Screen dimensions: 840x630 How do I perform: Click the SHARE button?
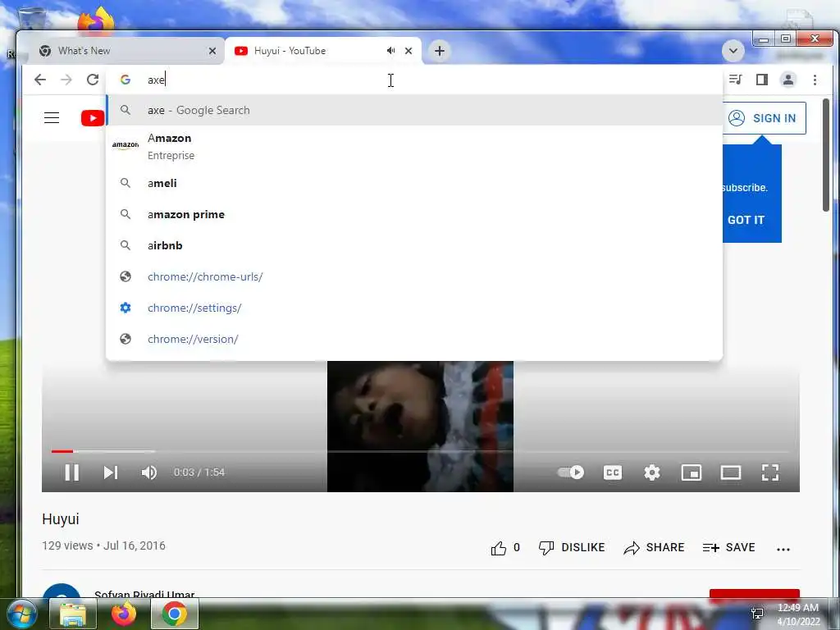coord(654,547)
